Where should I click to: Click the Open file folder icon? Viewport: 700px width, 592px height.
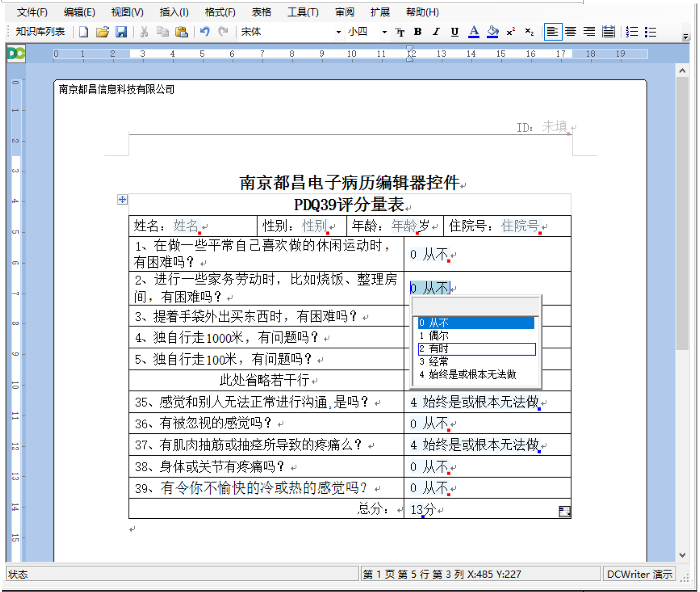point(102,32)
